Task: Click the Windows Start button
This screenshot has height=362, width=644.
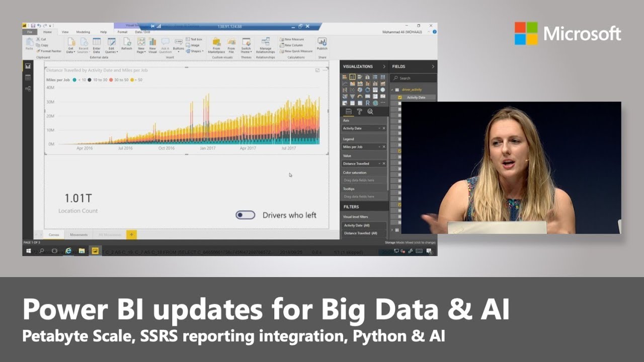Action: [28, 250]
